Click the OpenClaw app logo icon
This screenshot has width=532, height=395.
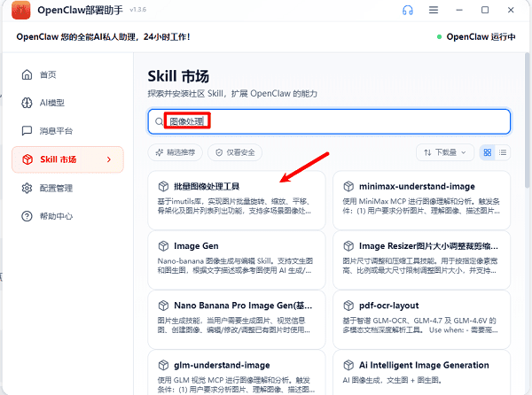point(21,10)
